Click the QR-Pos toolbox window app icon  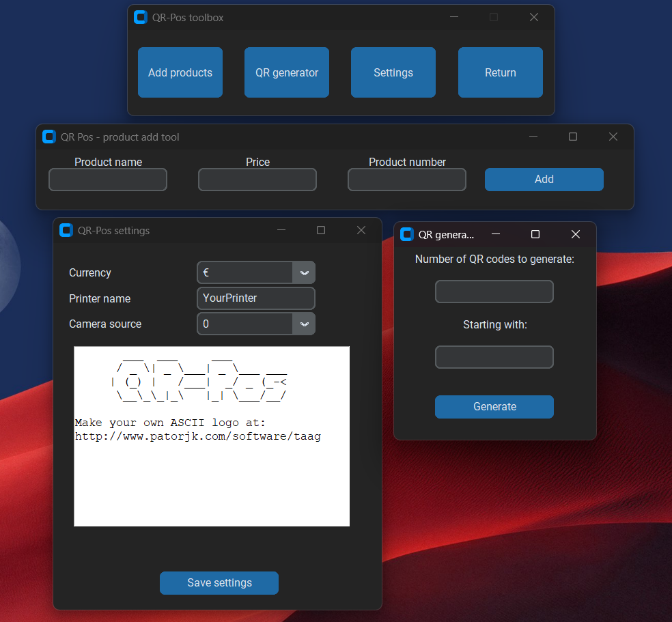point(140,17)
